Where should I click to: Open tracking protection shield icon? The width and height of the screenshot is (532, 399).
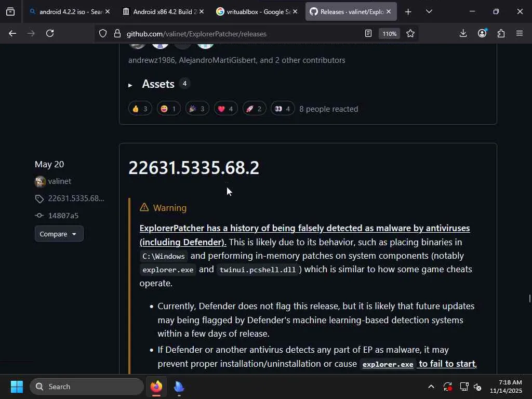(x=103, y=33)
